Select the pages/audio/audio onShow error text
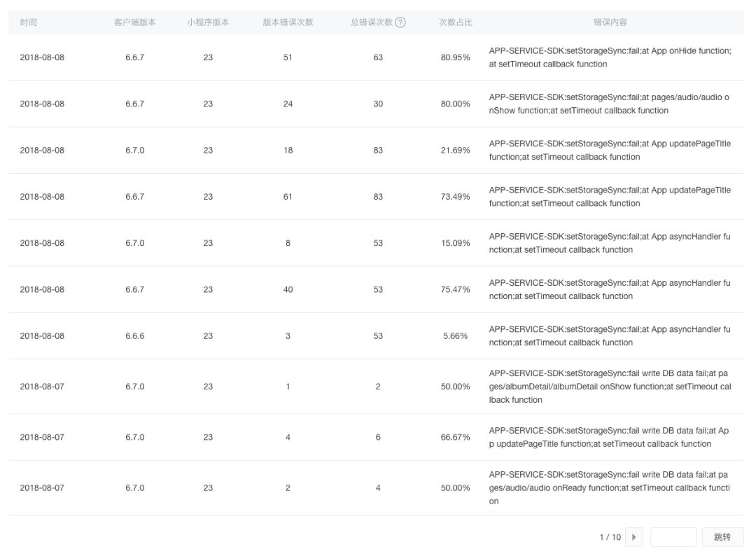The height and width of the screenshot is (554, 756). tap(609, 104)
